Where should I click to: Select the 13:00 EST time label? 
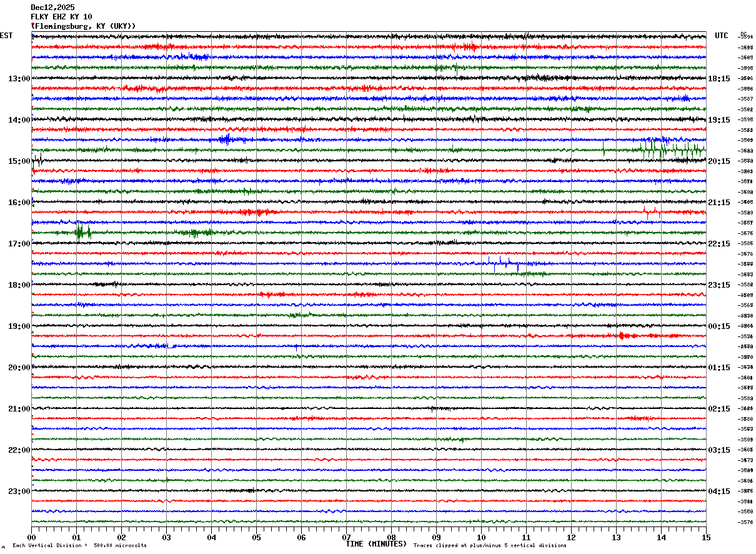[19, 79]
